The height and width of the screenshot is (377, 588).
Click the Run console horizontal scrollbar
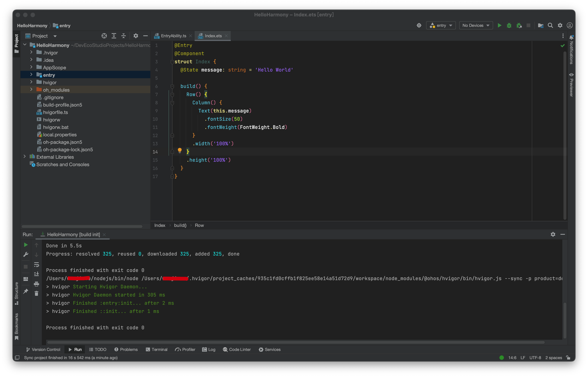pyautogui.click(x=296, y=342)
